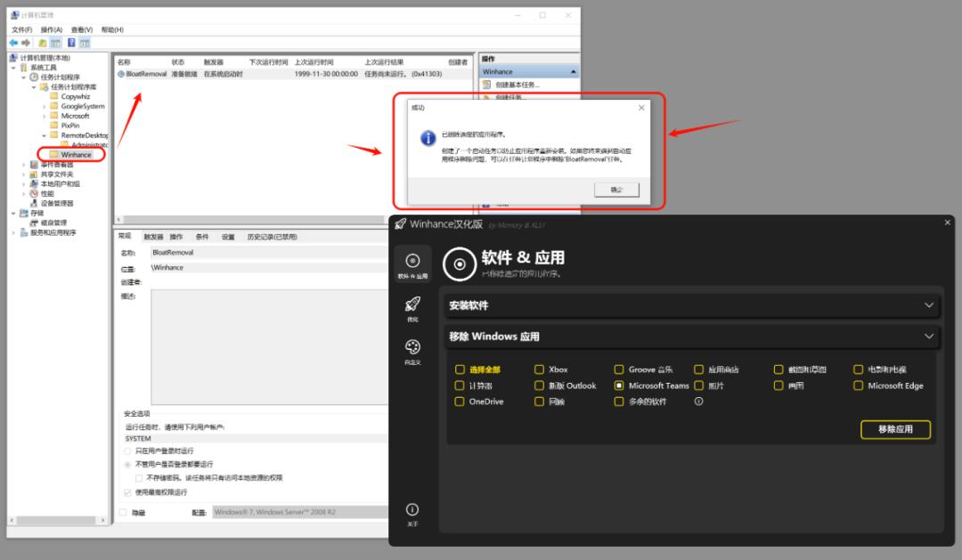
Task: Click the show/hide console tree toolbar icon
Action: point(56,43)
